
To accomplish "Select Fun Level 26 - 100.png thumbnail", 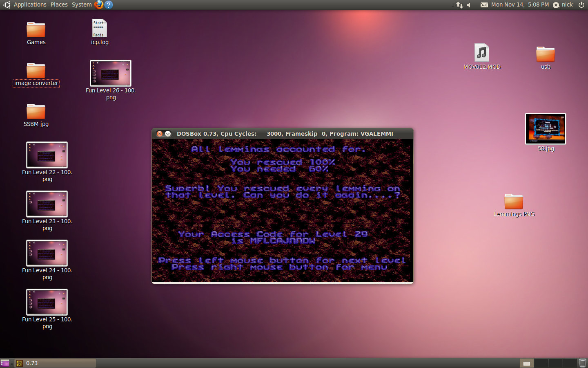I will coord(111,73).
